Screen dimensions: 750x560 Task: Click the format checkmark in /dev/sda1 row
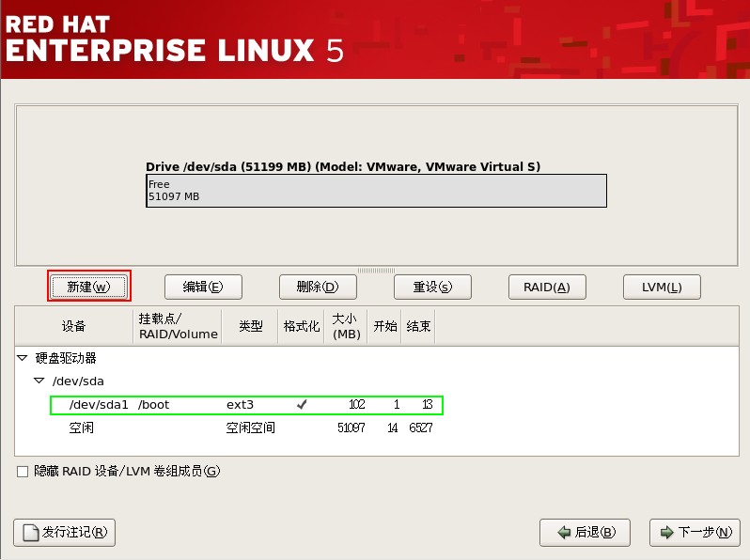(302, 405)
